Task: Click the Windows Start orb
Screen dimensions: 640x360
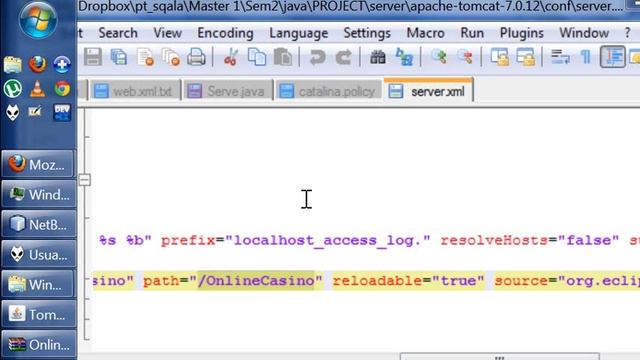Action: [38, 20]
